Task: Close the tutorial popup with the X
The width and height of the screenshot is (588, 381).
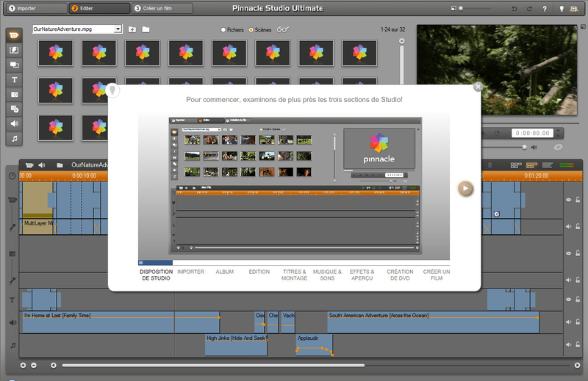Action: click(478, 87)
